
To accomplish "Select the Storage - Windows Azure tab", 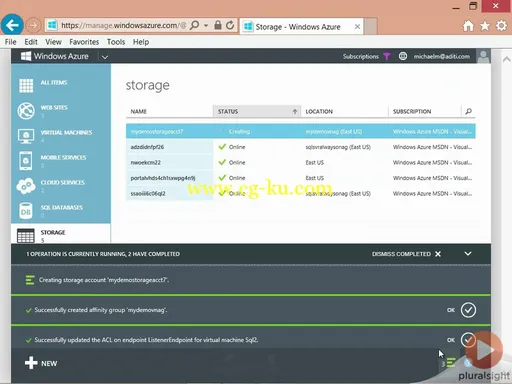I will click(301, 26).
